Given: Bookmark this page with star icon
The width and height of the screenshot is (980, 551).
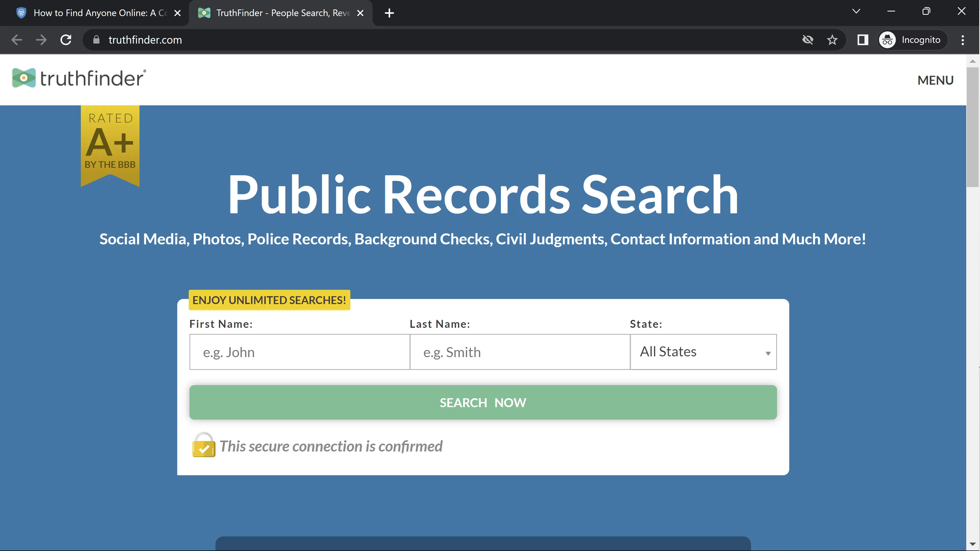Looking at the screenshot, I should (832, 40).
